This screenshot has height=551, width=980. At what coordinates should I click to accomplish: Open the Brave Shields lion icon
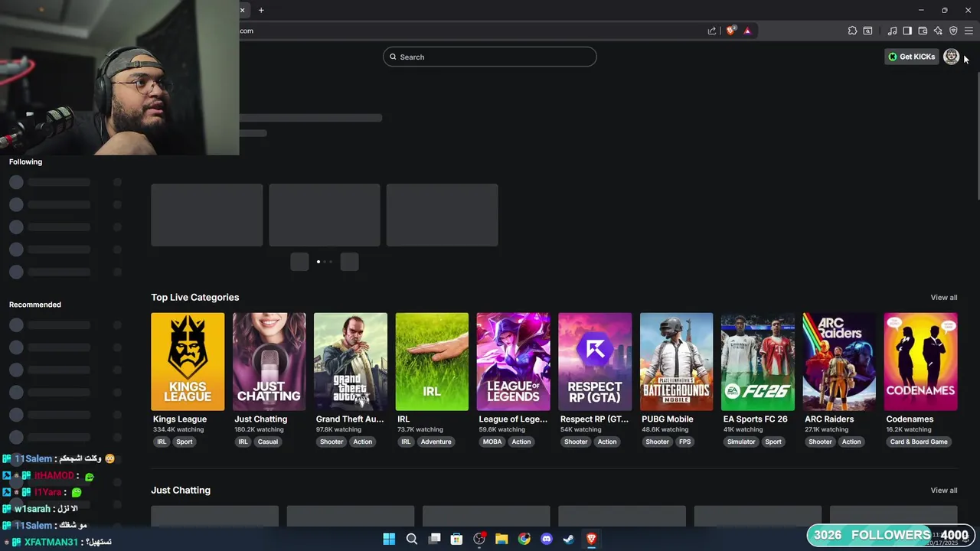coord(731,31)
